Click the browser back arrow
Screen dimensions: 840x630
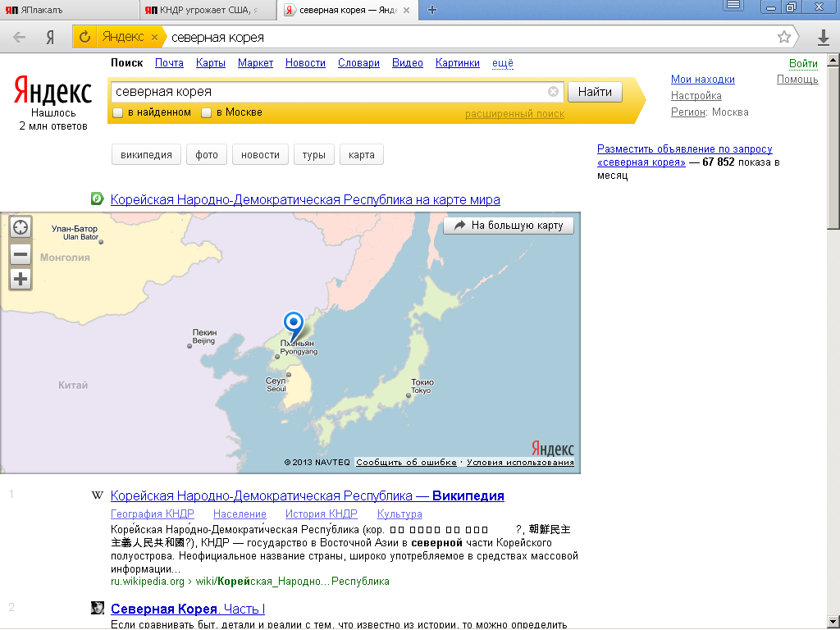[x=19, y=37]
